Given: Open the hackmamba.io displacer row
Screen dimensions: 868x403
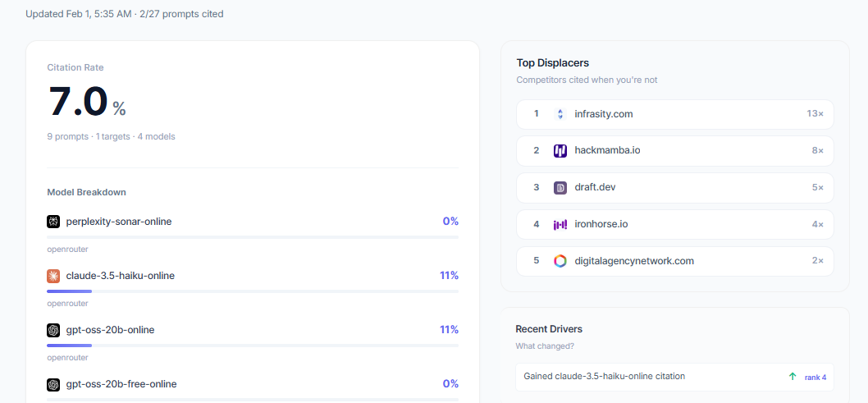Looking at the screenshot, I should pyautogui.click(x=675, y=150).
